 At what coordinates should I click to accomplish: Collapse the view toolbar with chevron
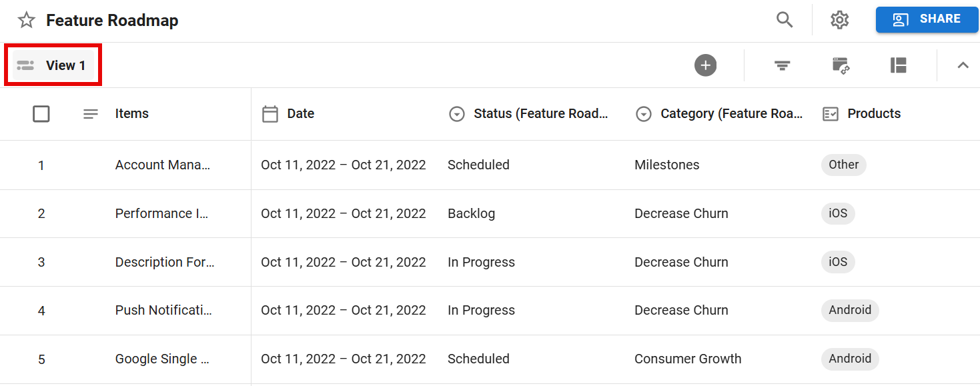(x=963, y=65)
